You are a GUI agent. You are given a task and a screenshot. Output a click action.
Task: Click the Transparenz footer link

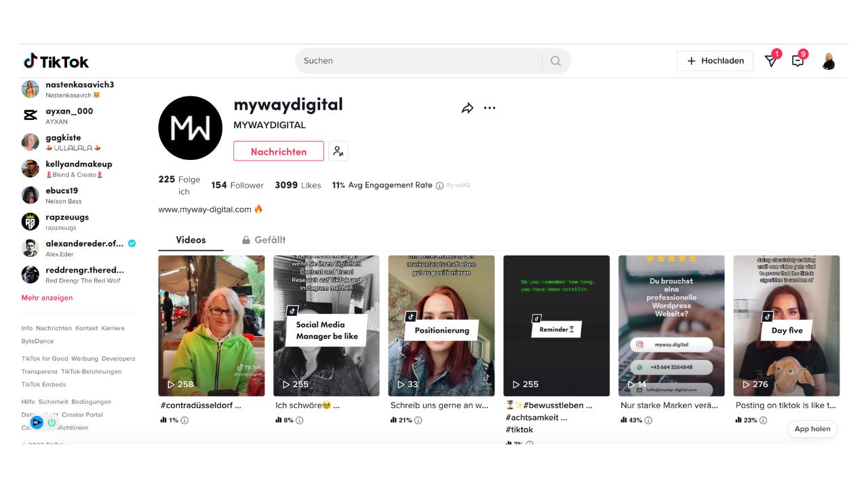pos(39,371)
